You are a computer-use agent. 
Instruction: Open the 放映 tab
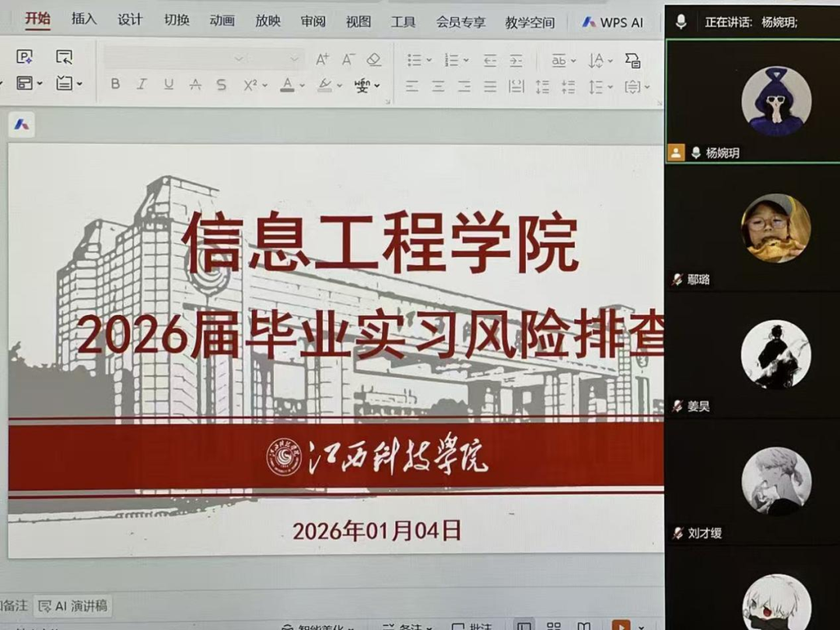point(268,21)
